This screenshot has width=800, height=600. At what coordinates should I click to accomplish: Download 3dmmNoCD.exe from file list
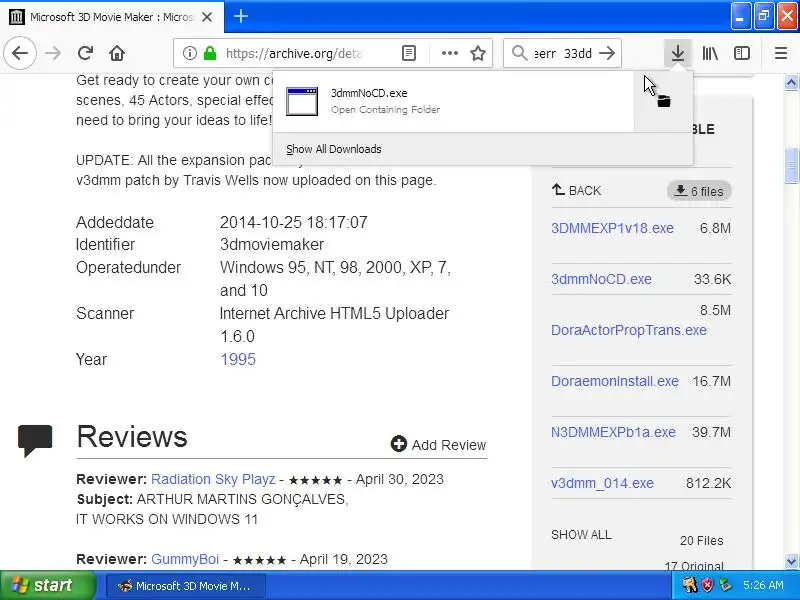point(601,279)
